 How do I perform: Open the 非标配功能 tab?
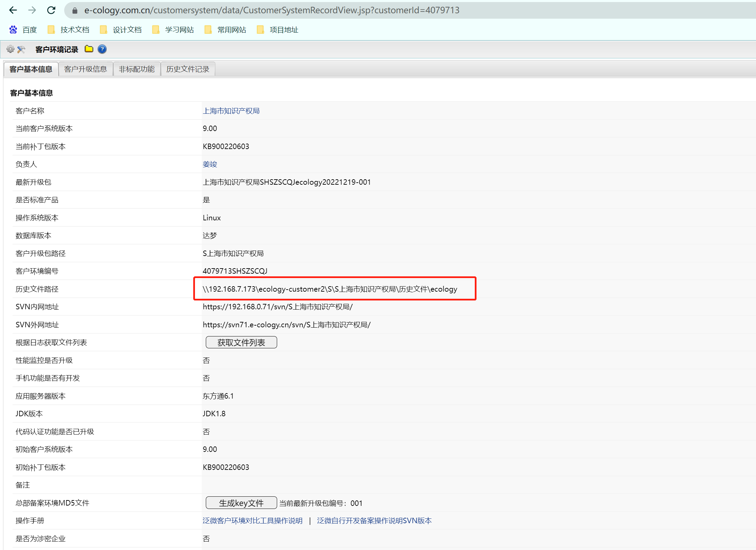pyautogui.click(x=137, y=69)
